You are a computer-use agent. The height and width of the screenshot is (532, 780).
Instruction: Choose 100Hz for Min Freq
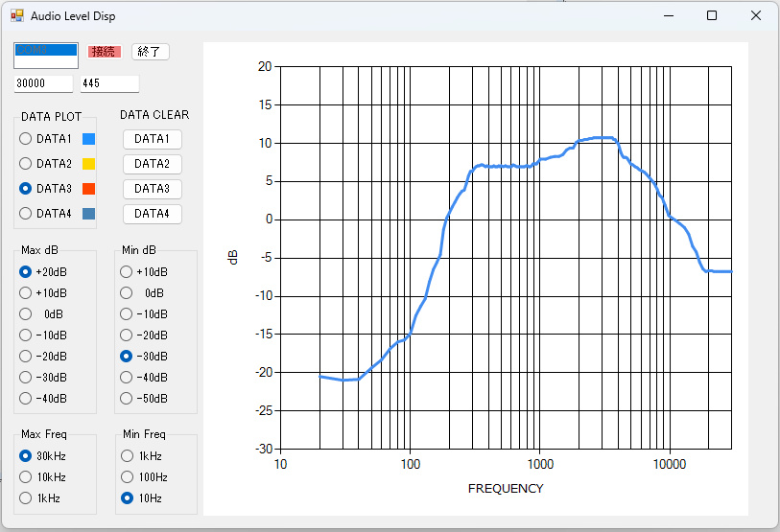pyautogui.click(x=127, y=477)
